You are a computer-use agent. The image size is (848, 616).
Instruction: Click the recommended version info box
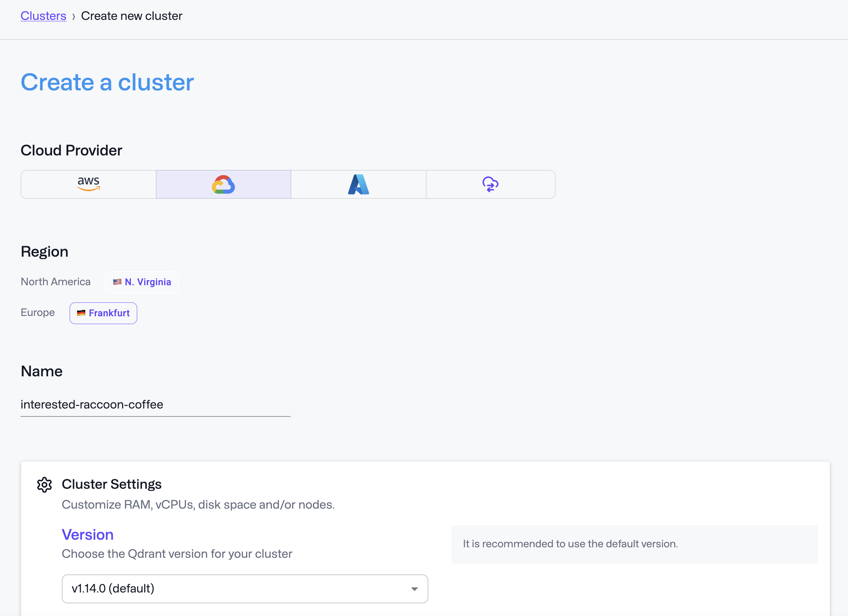pyautogui.click(x=634, y=544)
